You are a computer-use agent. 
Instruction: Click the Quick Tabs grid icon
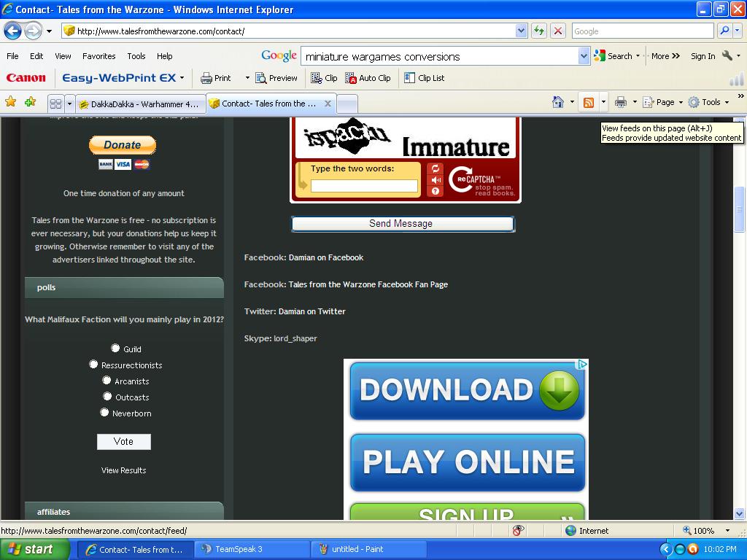55,104
